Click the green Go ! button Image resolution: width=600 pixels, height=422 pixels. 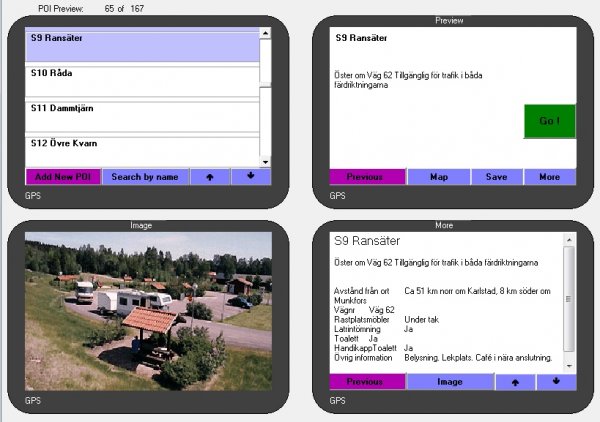[x=550, y=121]
